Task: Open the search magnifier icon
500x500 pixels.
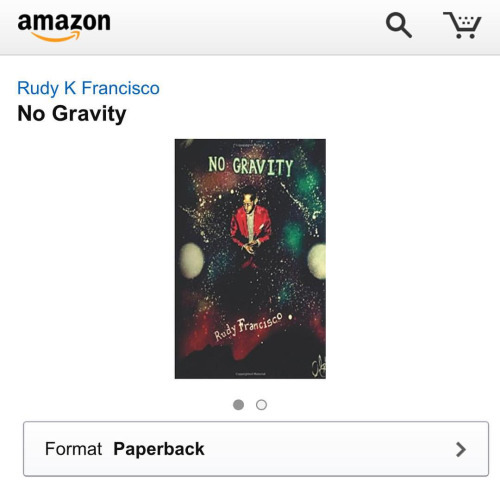Action: tap(399, 25)
